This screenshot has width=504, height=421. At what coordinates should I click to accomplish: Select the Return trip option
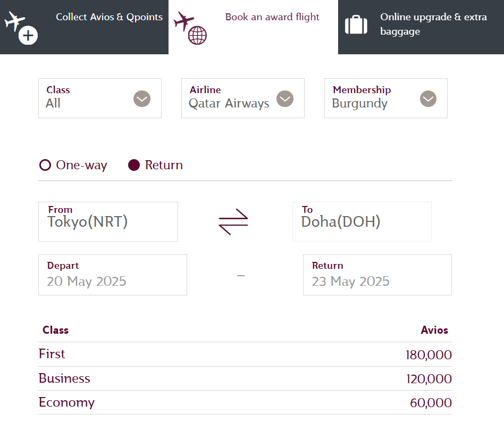tap(135, 166)
